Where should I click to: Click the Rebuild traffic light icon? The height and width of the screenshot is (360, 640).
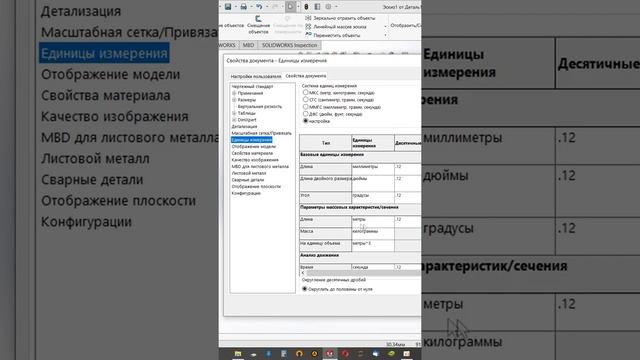coord(306,7)
